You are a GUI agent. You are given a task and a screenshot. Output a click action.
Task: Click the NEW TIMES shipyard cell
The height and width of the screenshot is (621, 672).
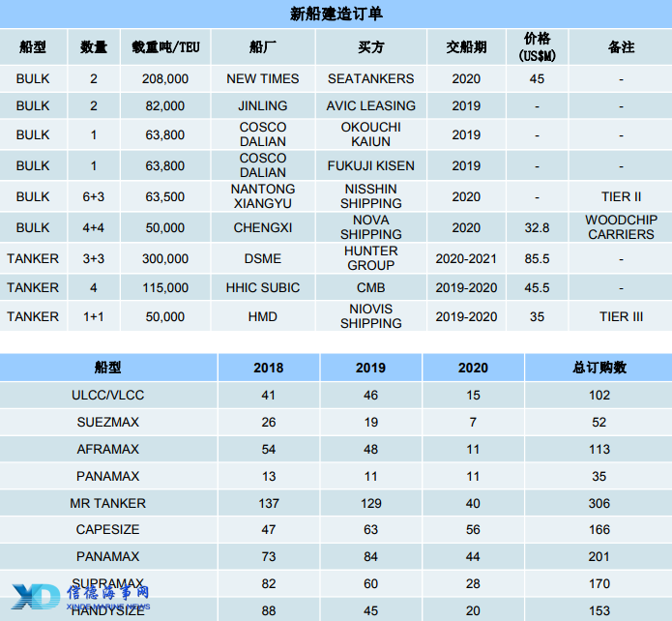[263, 79]
